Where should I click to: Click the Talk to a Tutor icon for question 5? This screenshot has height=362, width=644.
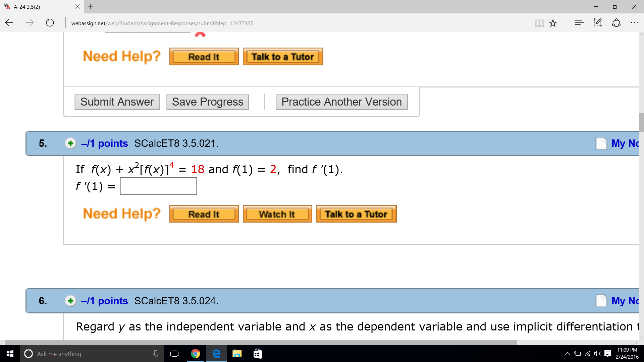coord(357,214)
